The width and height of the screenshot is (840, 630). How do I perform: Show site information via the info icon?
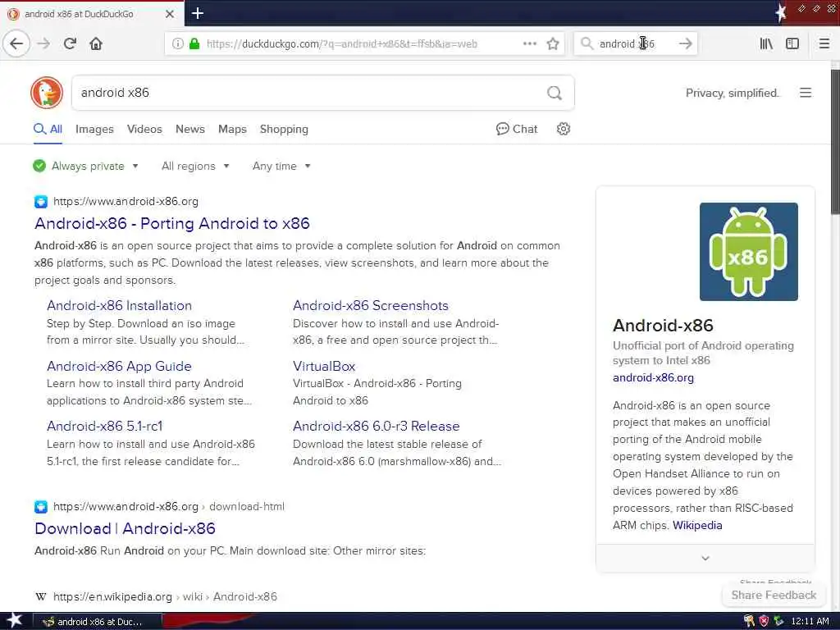(178, 44)
